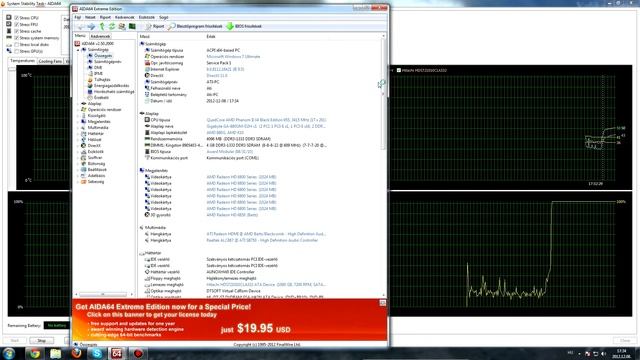Open the Súgó menu
This screenshot has height=360, width=640.
pyautogui.click(x=164, y=18)
